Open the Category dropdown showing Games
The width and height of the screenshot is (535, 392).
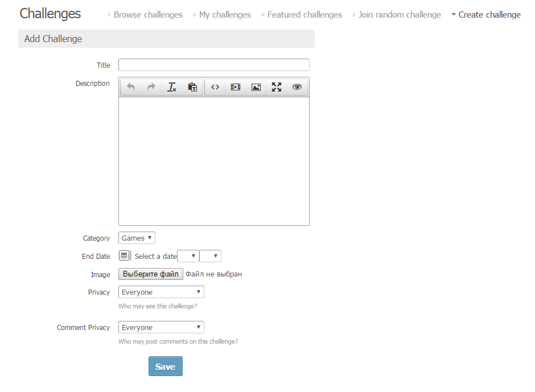(137, 238)
